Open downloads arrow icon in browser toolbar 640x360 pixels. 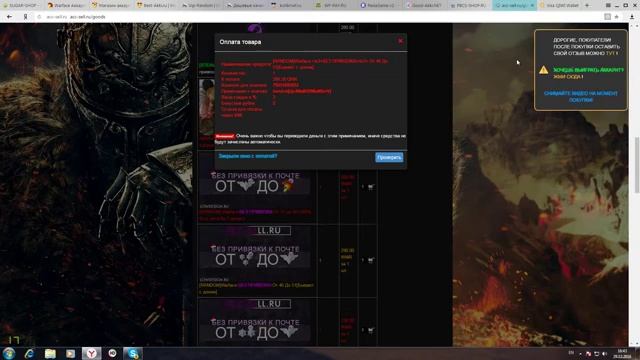[632, 17]
